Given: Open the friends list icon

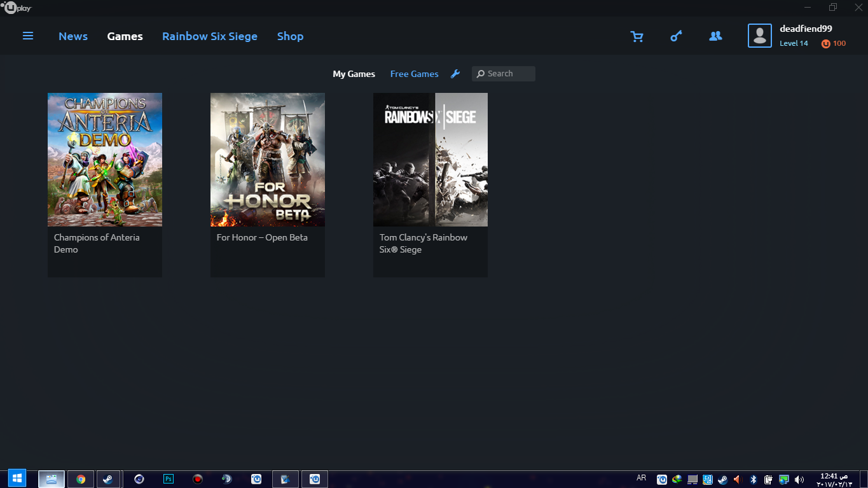Looking at the screenshot, I should [x=715, y=36].
